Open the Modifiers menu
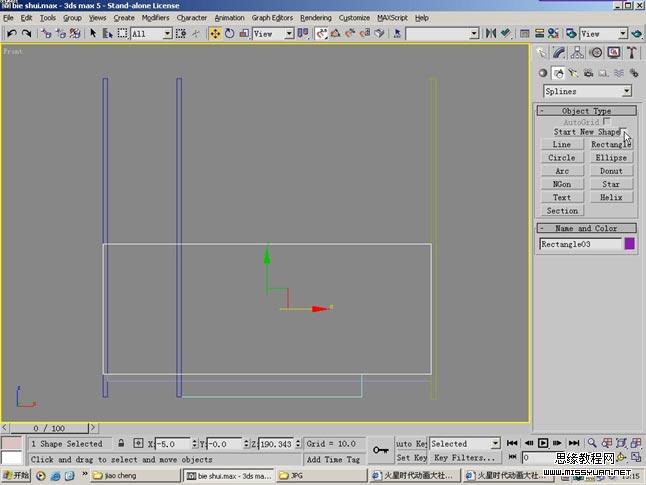This screenshot has width=646, height=485. tap(155, 18)
